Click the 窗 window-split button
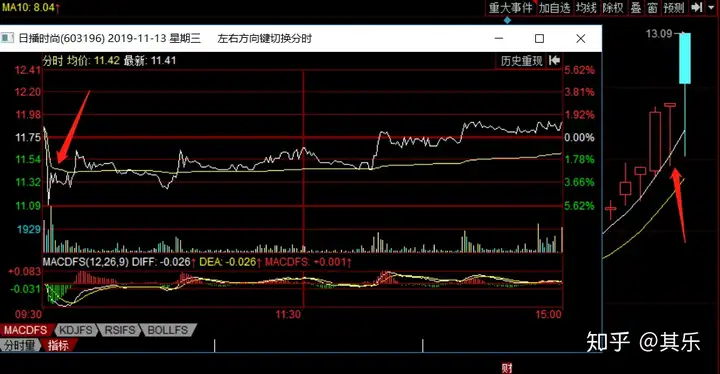Image resolution: width=720 pixels, height=374 pixels. [x=652, y=8]
